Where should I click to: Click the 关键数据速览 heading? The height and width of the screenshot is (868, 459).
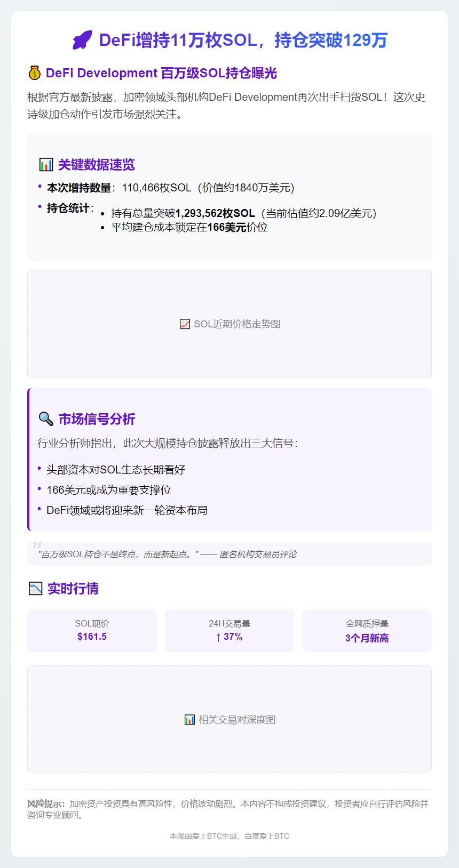click(x=97, y=165)
